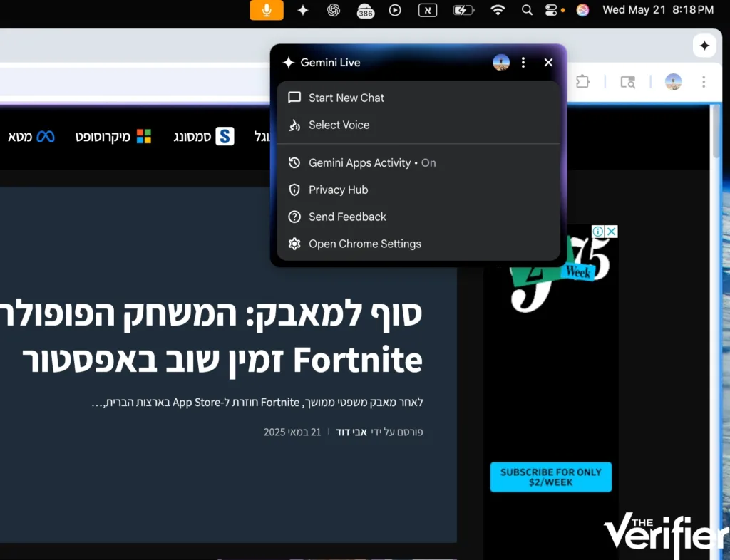Click the article excerpt text
730x560 pixels.
pos(257,403)
